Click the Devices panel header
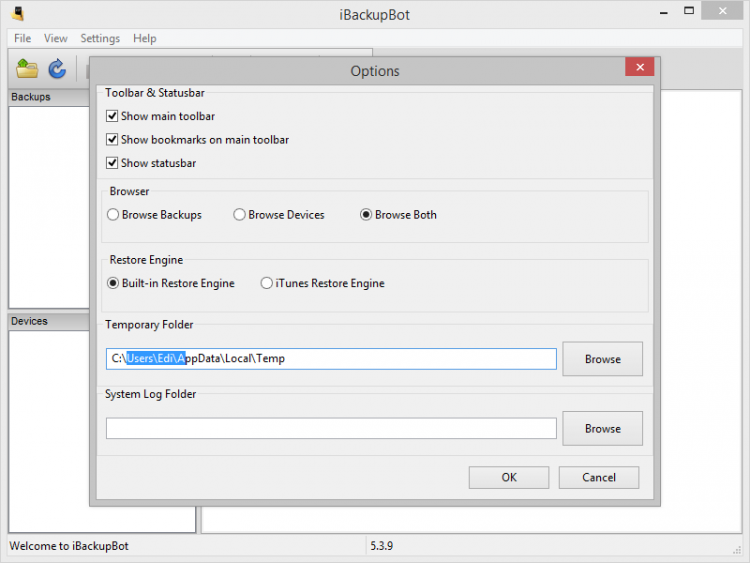Image resolution: width=750 pixels, height=563 pixels. pos(49,321)
